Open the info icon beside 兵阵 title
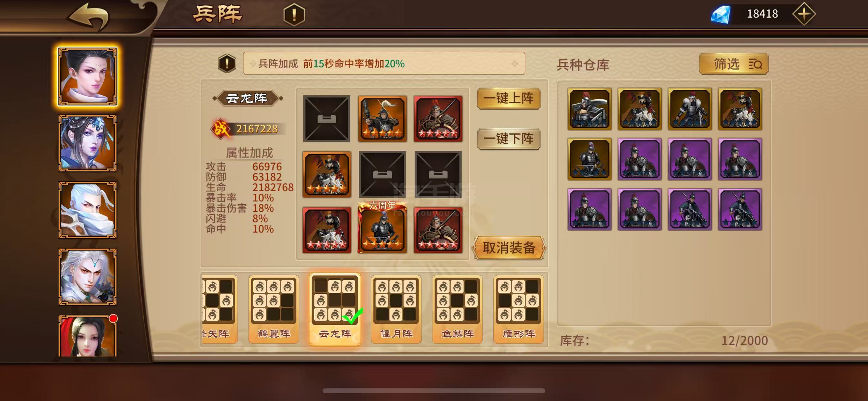 pyautogui.click(x=294, y=15)
